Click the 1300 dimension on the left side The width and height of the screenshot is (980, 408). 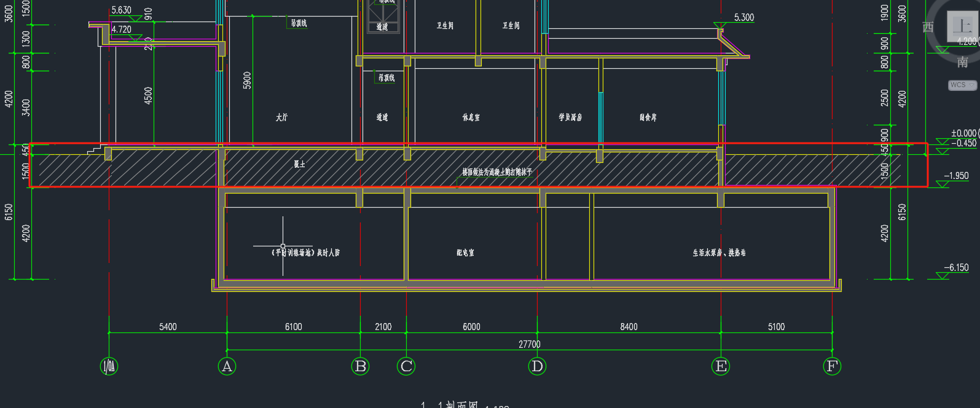26,38
